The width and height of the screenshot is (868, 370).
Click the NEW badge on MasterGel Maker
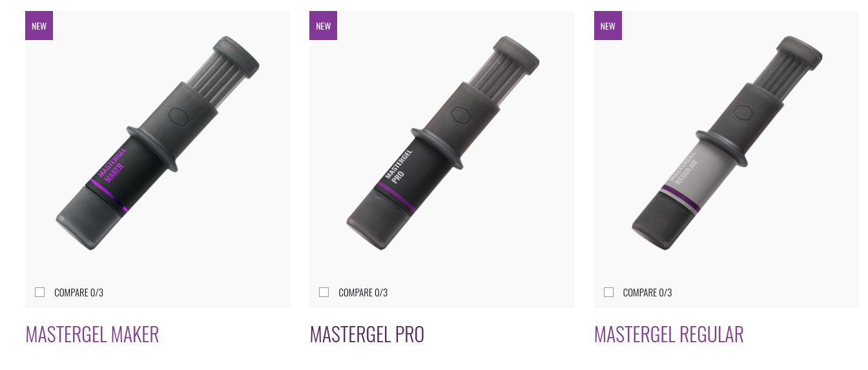pyautogui.click(x=39, y=26)
